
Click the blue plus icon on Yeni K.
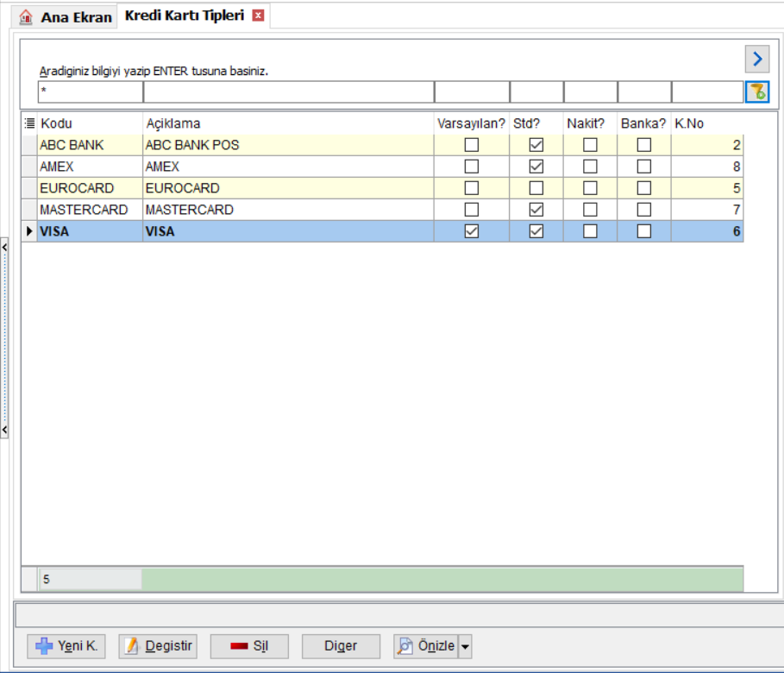tap(44, 646)
